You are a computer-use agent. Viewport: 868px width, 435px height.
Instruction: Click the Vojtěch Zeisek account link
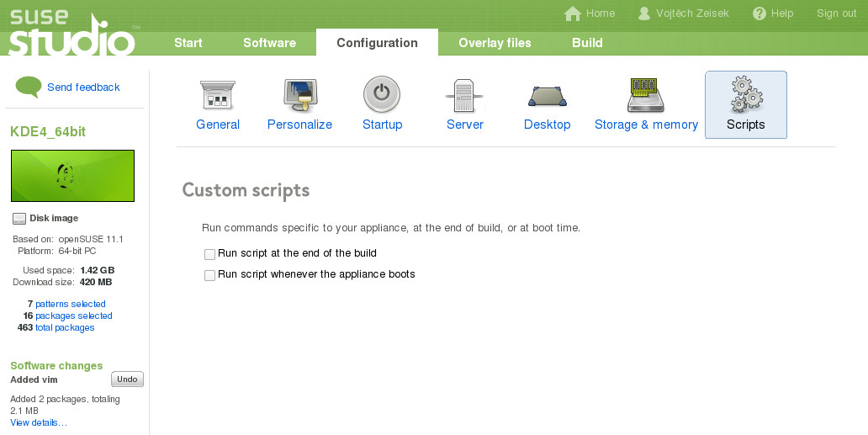pyautogui.click(x=692, y=13)
